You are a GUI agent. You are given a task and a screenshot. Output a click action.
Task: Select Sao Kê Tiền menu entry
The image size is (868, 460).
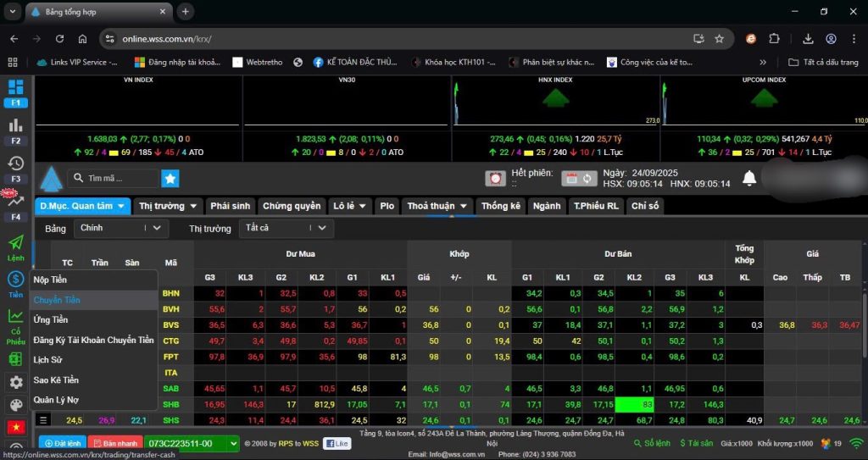tap(56, 380)
